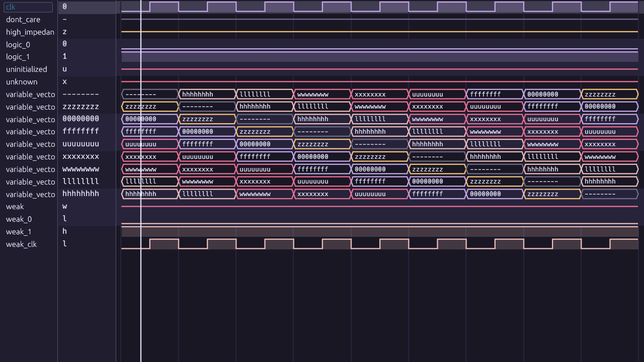Select the variable_vecto signal showing value zzzzzzzz

[x=30, y=107]
